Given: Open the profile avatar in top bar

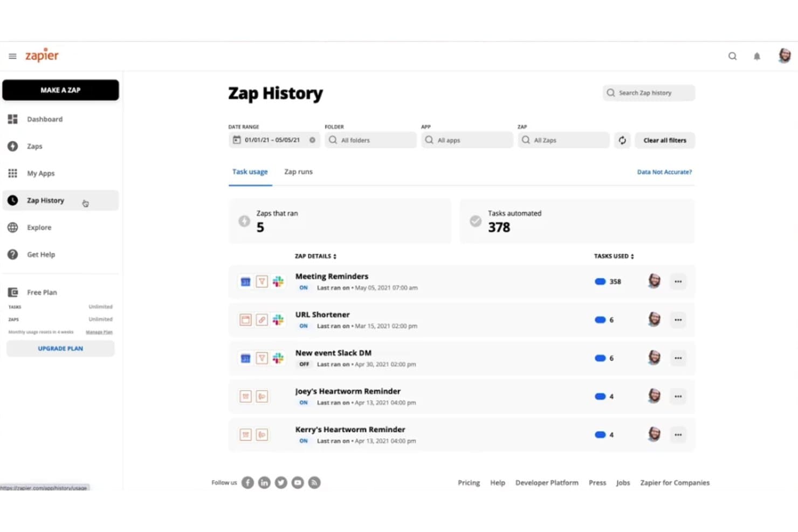Looking at the screenshot, I should 785,56.
